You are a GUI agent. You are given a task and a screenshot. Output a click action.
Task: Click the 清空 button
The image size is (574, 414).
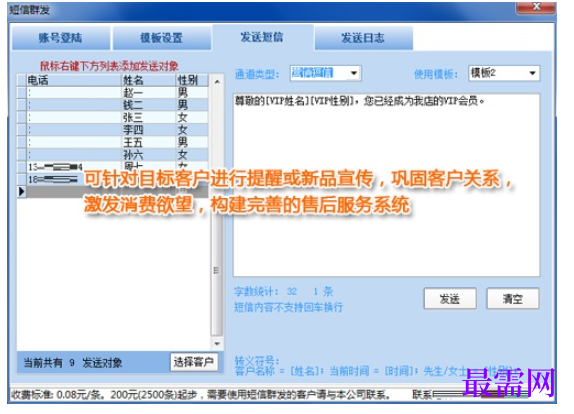click(512, 299)
